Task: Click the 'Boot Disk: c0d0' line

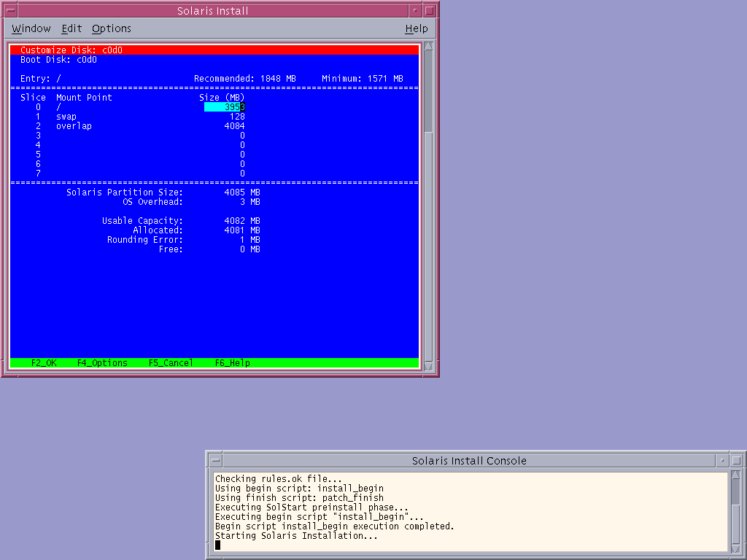Action: point(58,60)
